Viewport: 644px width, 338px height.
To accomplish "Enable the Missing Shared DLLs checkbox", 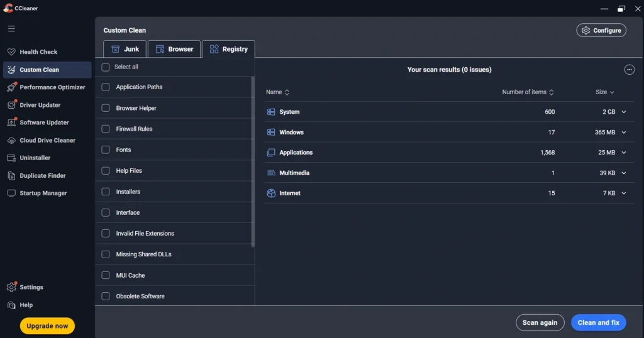I will [106, 254].
